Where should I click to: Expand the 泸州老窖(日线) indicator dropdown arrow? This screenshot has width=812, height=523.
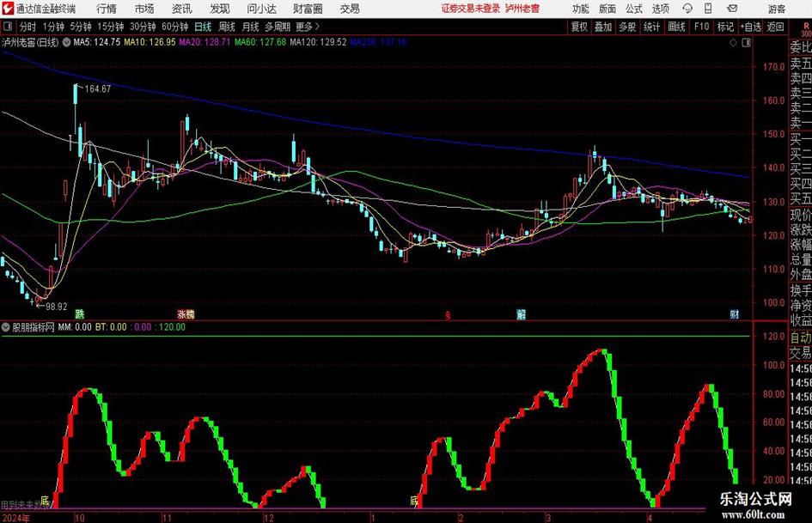(x=66, y=42)
